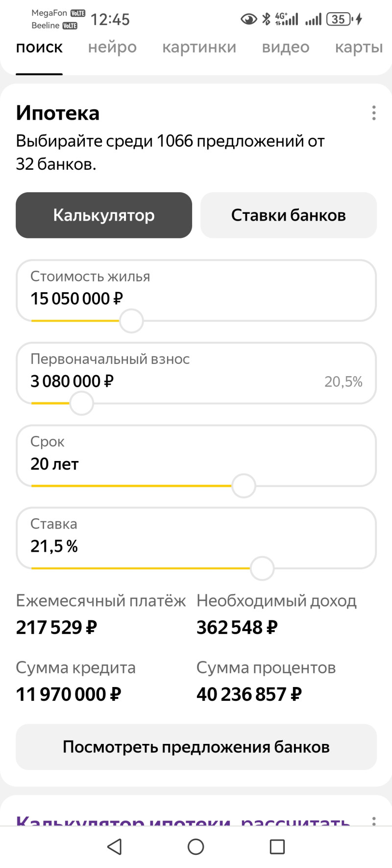Go to the видео tab
The width and height of the screenshot is (392, 868).
(286, 47)
